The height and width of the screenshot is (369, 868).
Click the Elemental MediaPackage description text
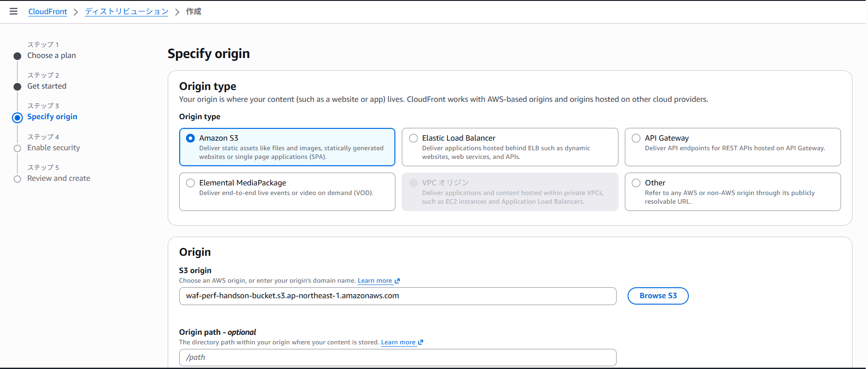click(x=286, y=193)
